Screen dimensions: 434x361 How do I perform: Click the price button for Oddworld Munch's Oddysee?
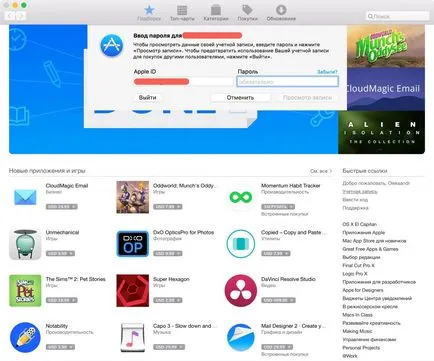(x=168, y=207)
